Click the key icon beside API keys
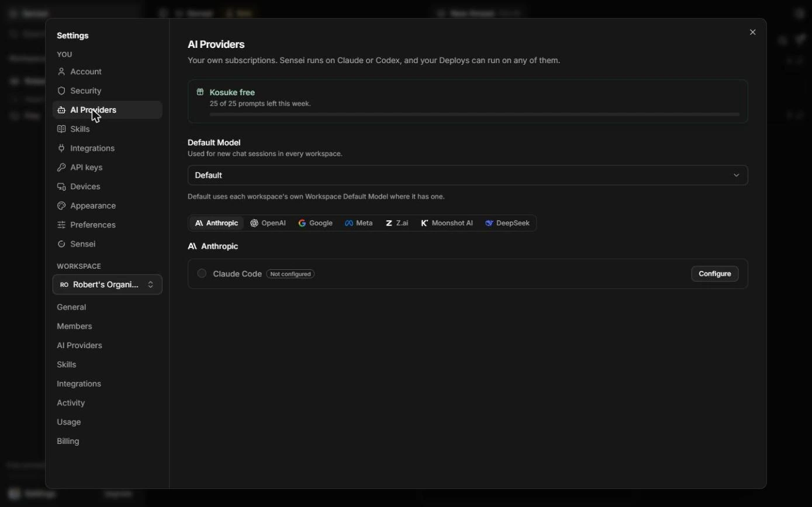 pos(61,168)
